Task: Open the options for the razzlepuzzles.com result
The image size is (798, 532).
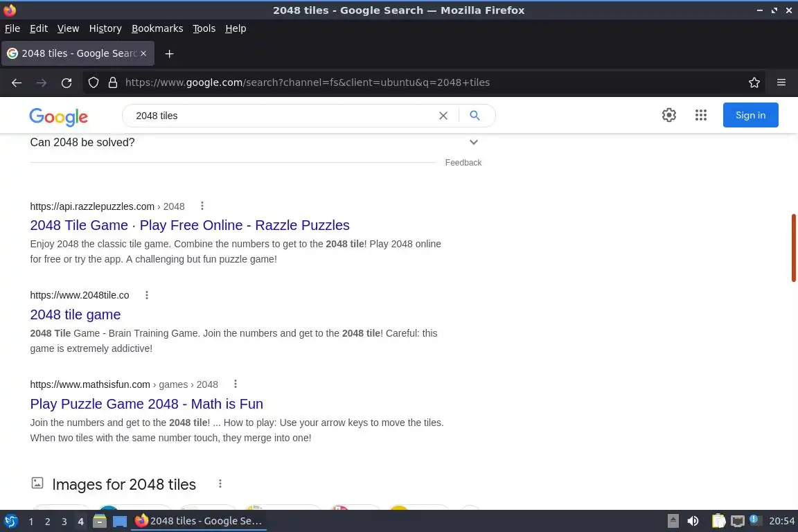Action: click(202, 206)
